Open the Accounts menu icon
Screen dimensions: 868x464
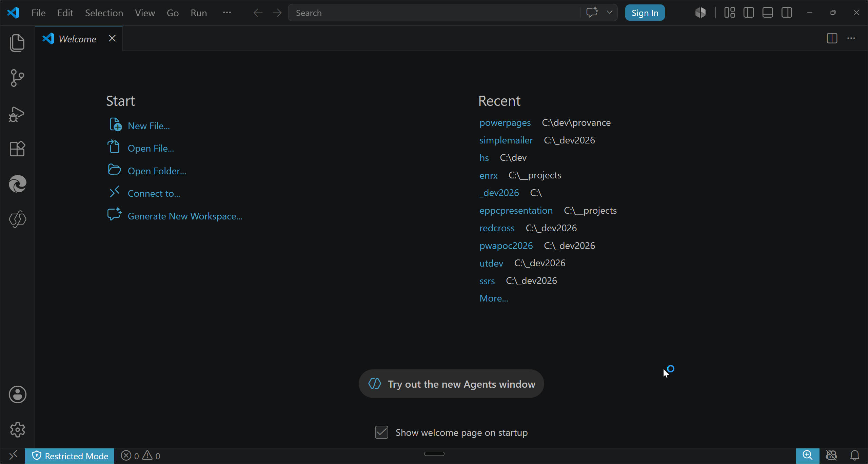[17, 394]
